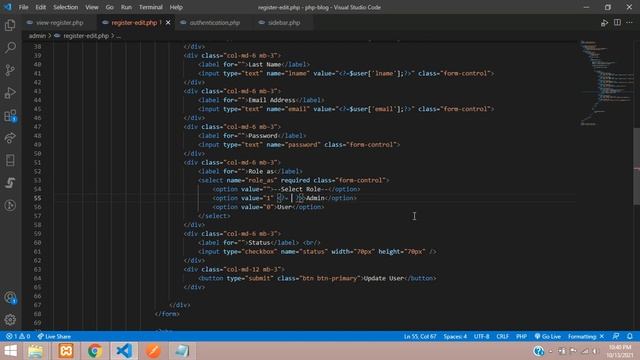Place cursor on Update User button text
This screenshot has height=360, width=640.
click(383, 278)
